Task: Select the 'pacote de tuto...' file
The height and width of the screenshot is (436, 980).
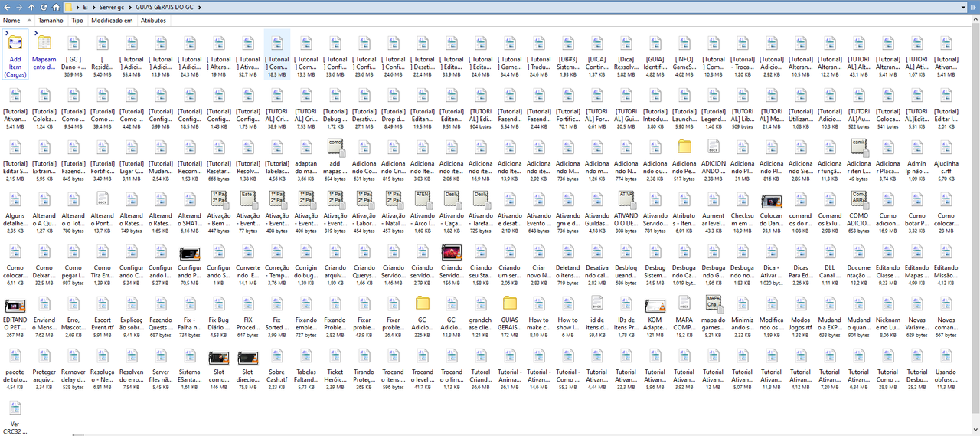Action: (15, 366)
